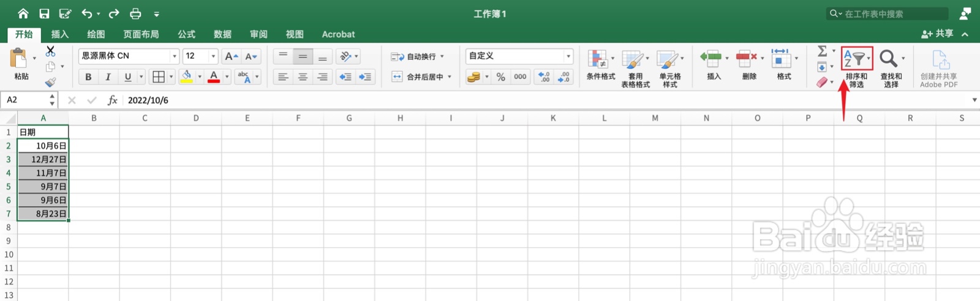Decrease decimal places
The width and height of the screenshot is (980, 301).
(x=563, y=76)
